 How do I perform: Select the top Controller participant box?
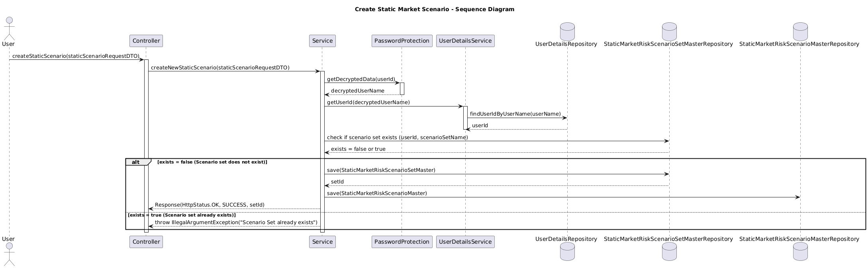pos(146,41)
